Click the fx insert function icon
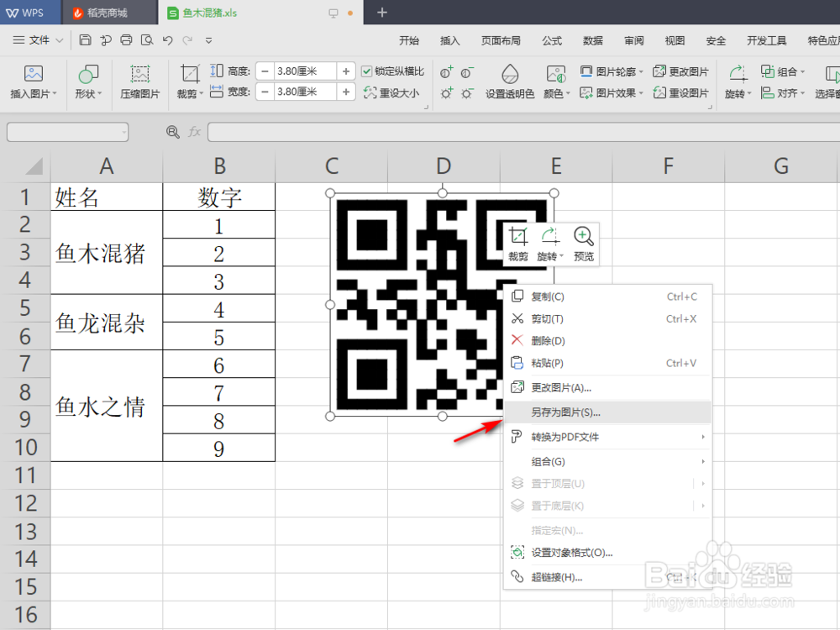The image size is (840, 630). click(x=195, y=132)
